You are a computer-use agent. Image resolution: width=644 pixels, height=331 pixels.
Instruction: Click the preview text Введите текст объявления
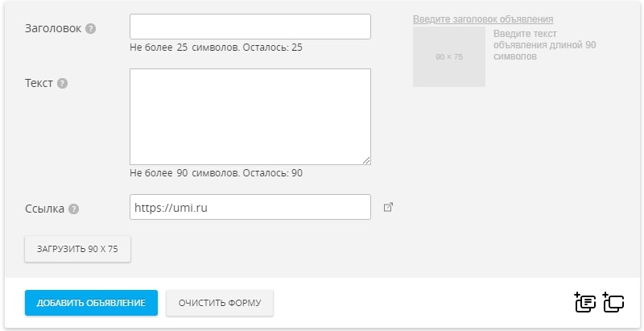(x=545, y=45)
